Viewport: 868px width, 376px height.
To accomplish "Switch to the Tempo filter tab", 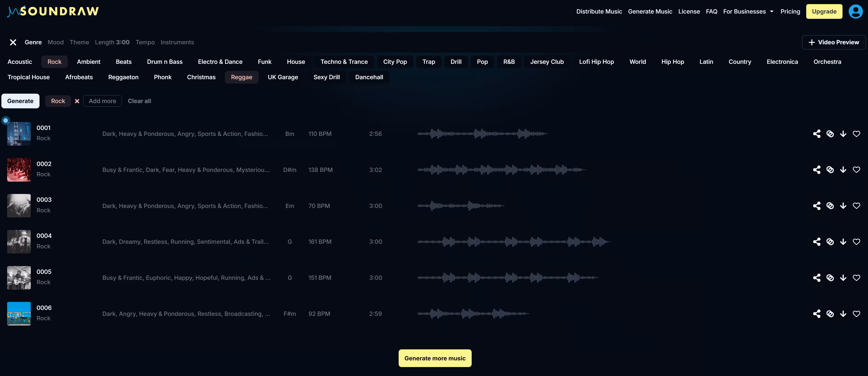I will tap(145, 42).
